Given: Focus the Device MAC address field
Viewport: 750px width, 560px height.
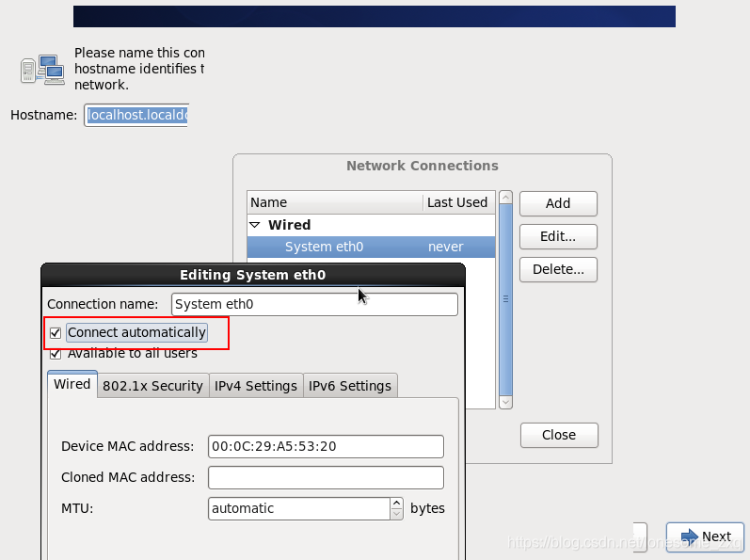Looking at the screenshot, I should point(326,447).
